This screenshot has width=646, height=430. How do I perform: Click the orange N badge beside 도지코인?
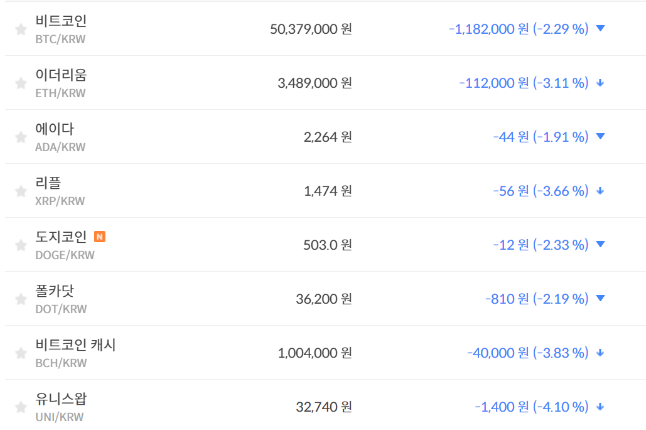pos(99,237)
